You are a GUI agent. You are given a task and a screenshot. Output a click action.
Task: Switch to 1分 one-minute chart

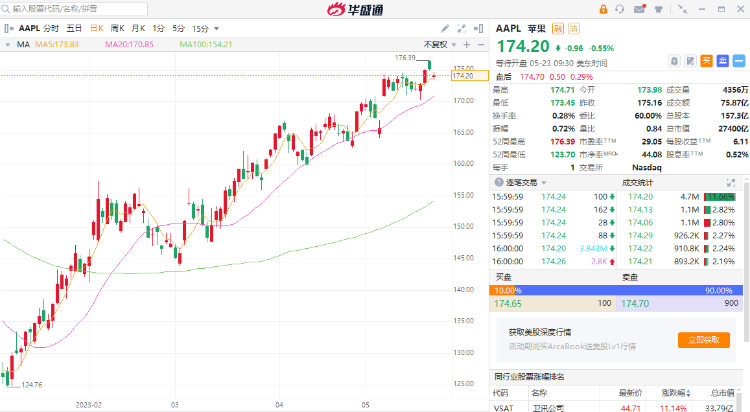click(x=158, y=29)
